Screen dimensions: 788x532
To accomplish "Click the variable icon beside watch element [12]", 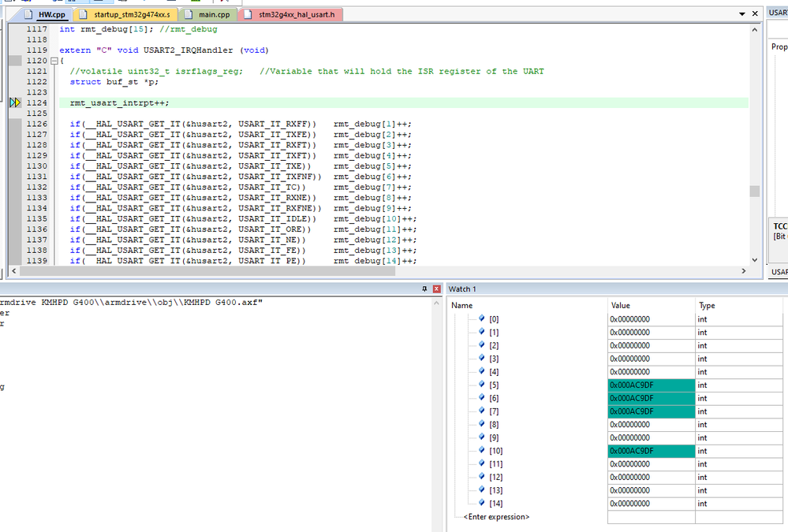I will [481, 476].
